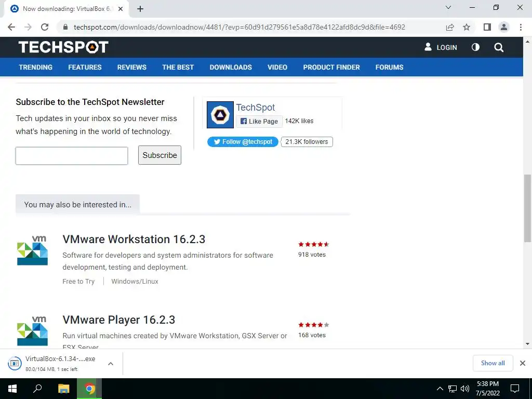
Task: Open the TRENDING nav item
Action: tap(36, 67)
